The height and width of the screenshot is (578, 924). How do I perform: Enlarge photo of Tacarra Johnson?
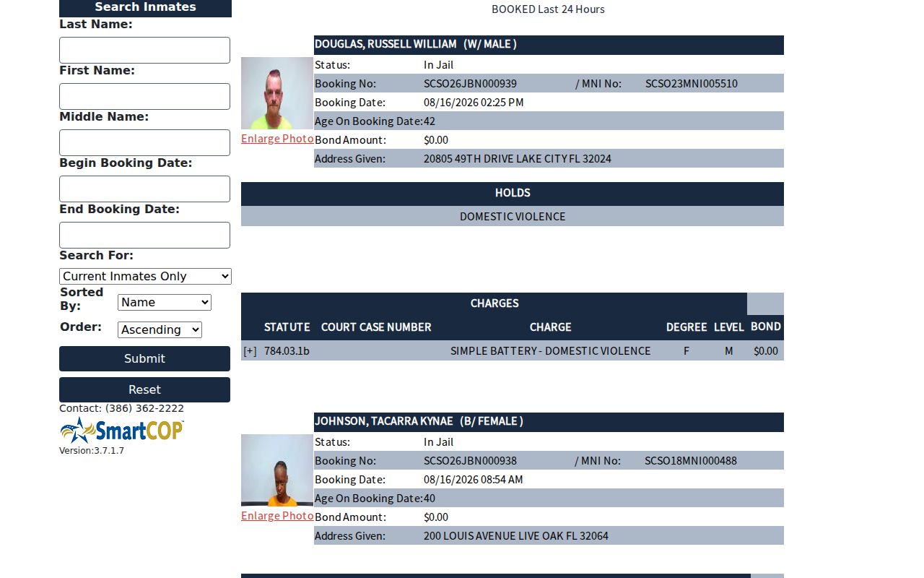coord(277,516)
